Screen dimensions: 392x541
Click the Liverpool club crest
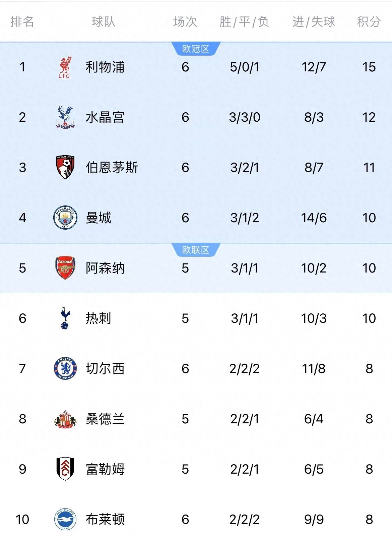[x=65, y=67]
